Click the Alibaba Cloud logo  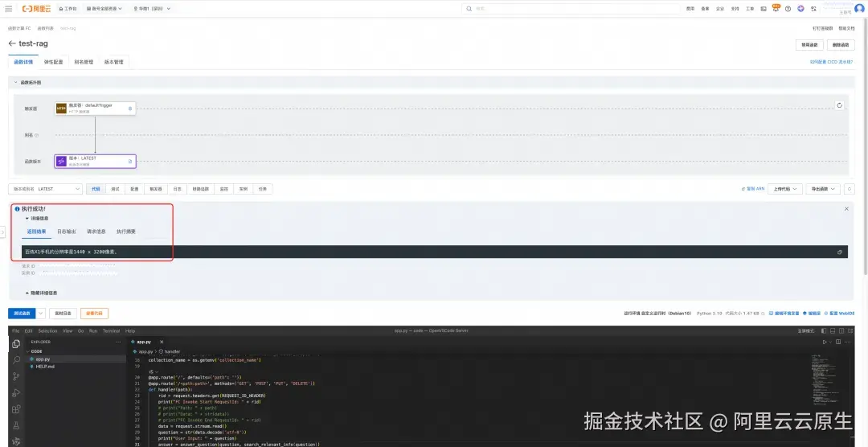tap(36, 9)
